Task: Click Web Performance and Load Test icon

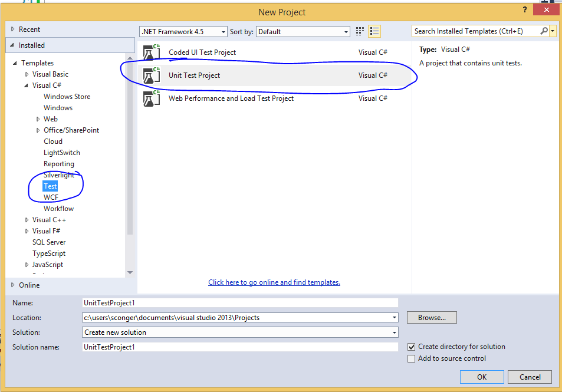Action: pos(151,98)
